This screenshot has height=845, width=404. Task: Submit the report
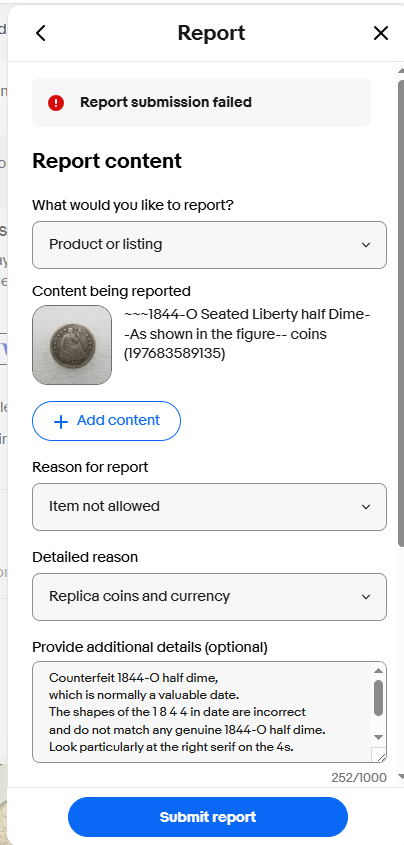click(x=208, y=816)
